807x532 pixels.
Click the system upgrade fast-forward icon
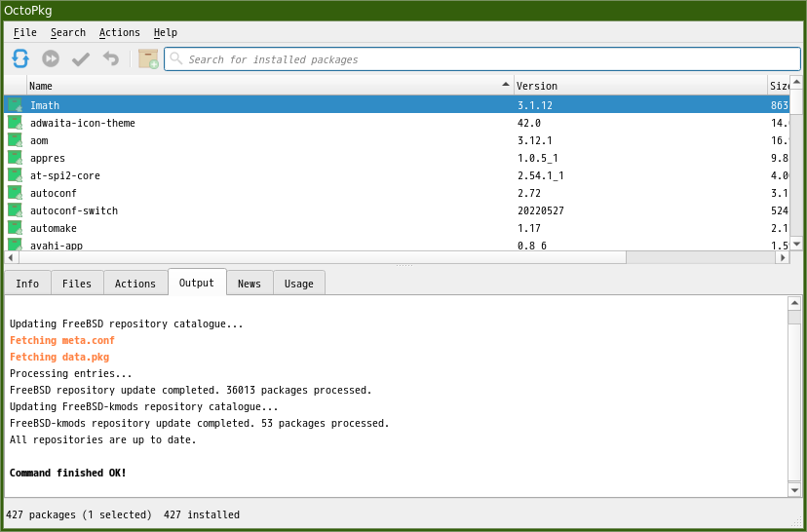point(51,58)
